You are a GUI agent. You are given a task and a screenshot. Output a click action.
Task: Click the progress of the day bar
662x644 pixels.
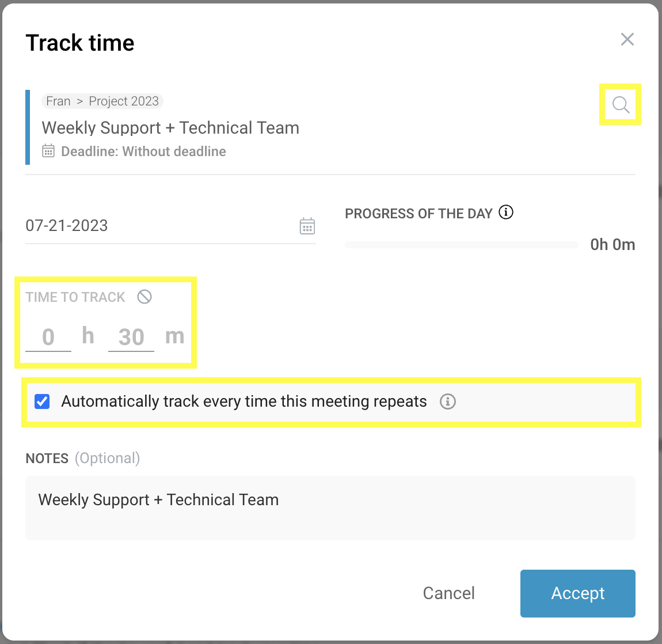[461, 245]
